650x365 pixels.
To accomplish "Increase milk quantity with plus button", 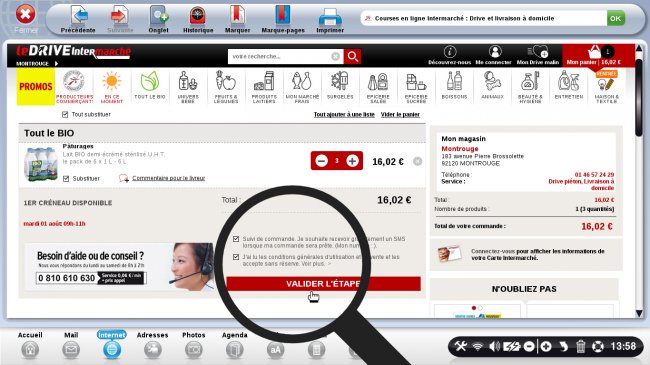I will pos(352,161).
